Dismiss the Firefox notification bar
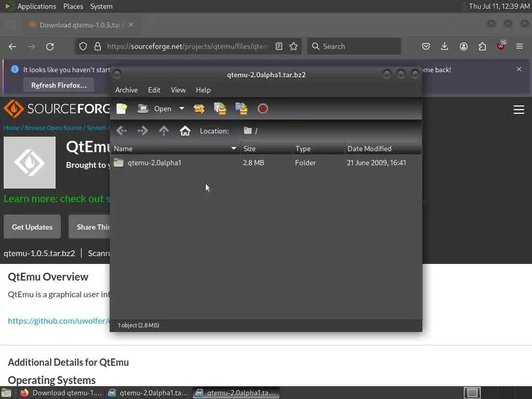Screen dimensions: 532x399 (x=519, y=69)
